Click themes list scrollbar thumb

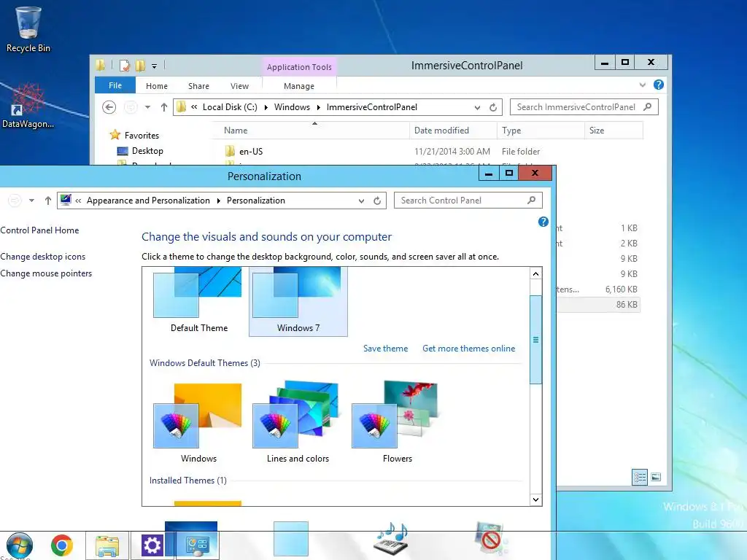[x=536, y=340]
